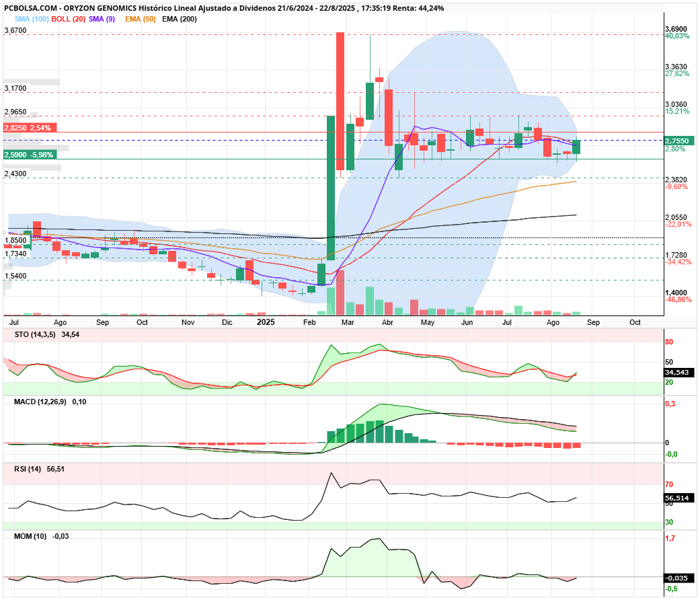The height and width of the screenshot is (600, 700).
Task: Click the BOLL (20) legend label
Action: [69, 19]
